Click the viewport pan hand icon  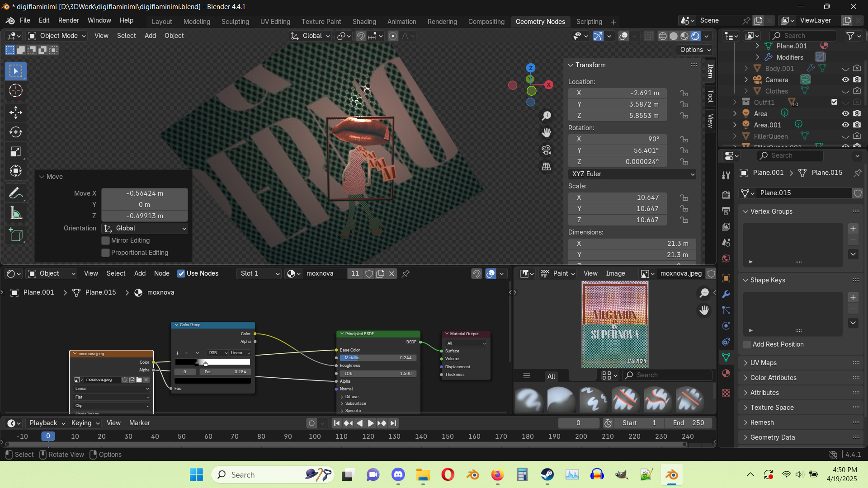tap(547, 132)
